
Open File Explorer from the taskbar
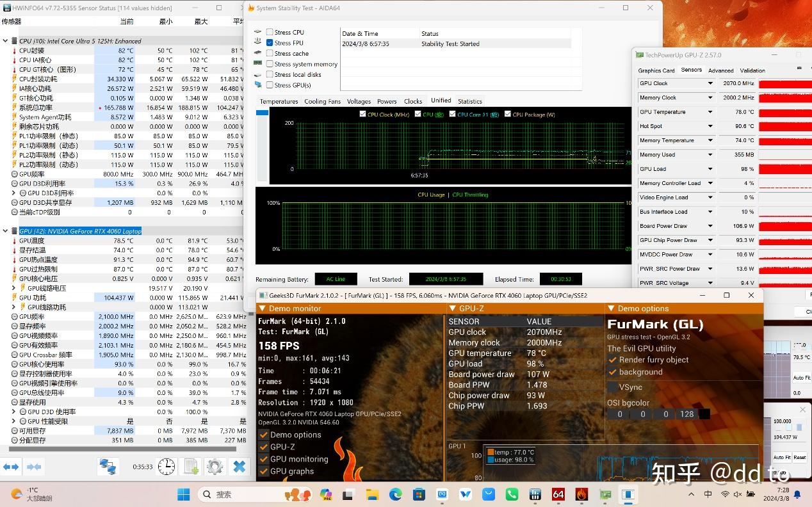[372, 494]
